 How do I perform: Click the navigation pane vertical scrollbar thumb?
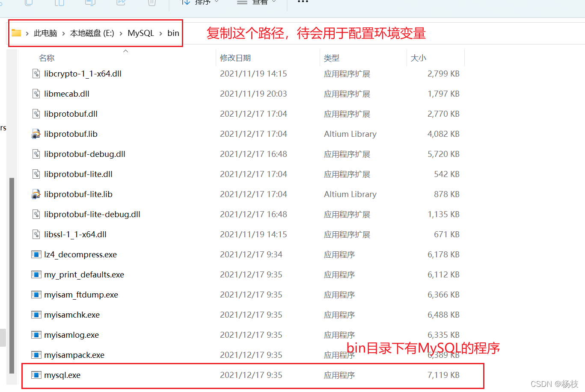click(x=12, y=276)
